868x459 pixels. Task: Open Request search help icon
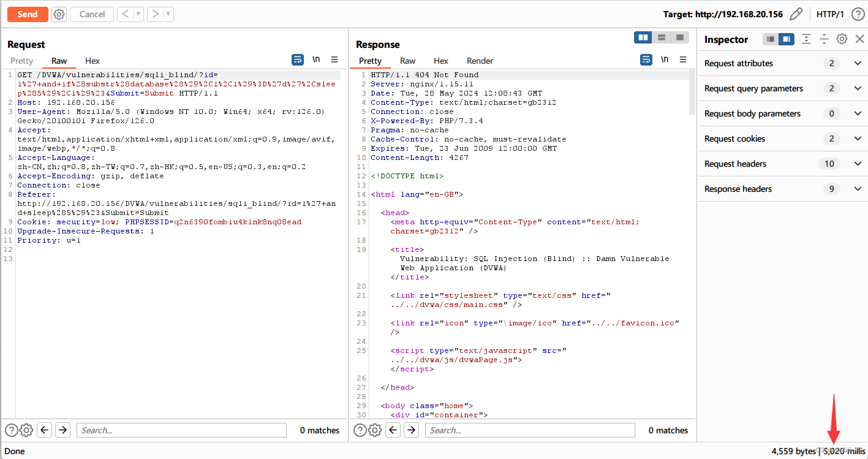point(12,430)
